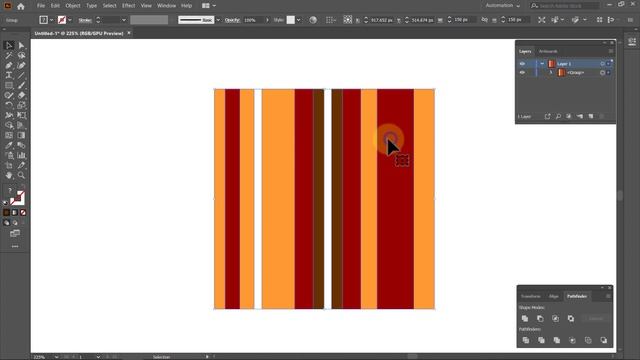
Task: Click the Opacity label link
Action: click(x=232, y=20)
